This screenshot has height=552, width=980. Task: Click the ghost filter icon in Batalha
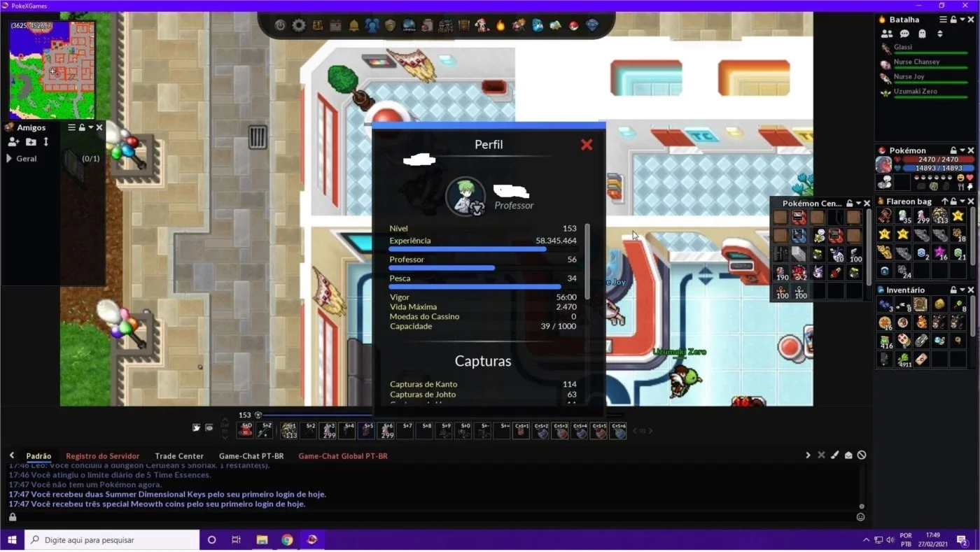[x=922, y=34]
